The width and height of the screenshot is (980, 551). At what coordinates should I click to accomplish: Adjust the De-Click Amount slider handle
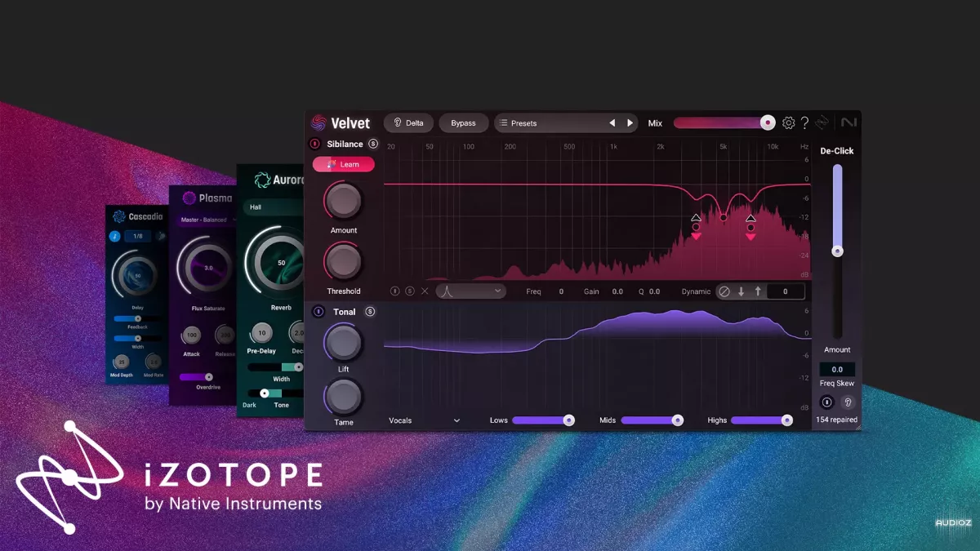[837, 251]
